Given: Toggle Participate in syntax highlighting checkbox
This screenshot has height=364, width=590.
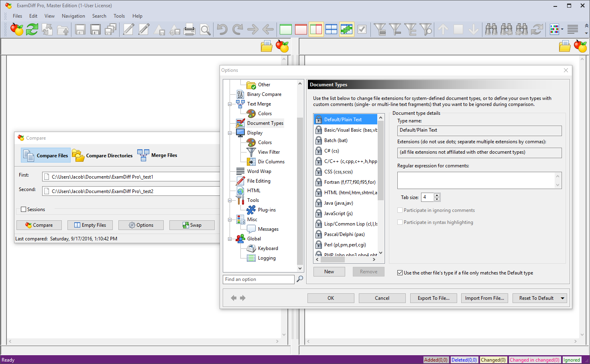Looking at the screenshot, I should point(400,222).
